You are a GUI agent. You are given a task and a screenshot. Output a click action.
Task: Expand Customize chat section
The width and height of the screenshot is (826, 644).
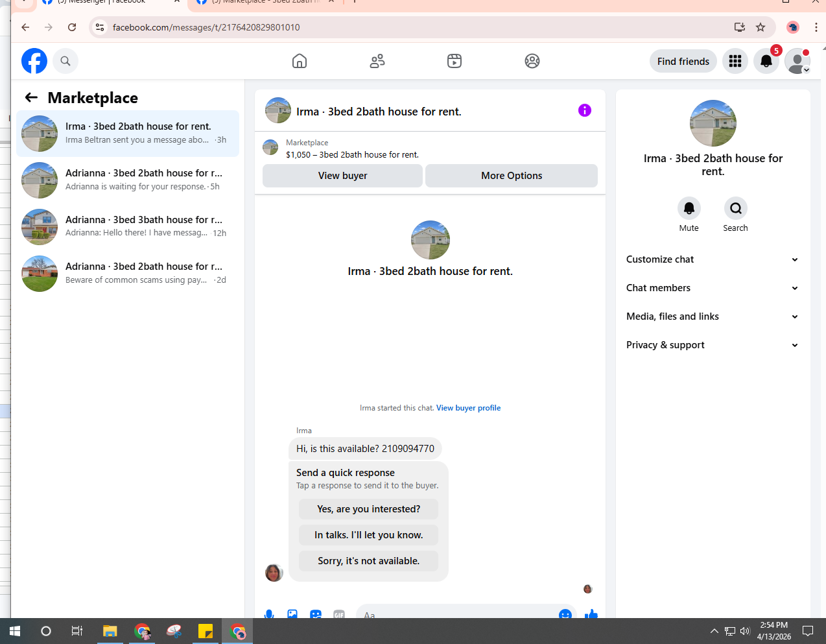point(713,259)
